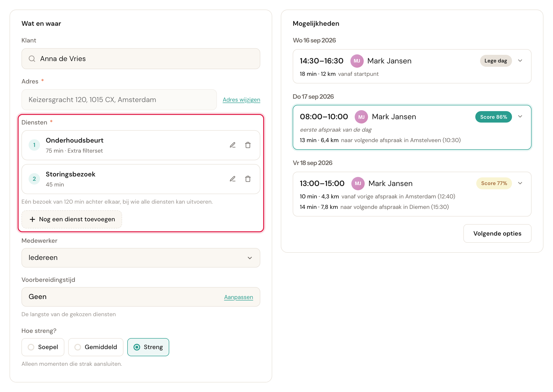This screenshot has width=553, height=392.
Task: Select the Soepel strictness option
Action: click(x=43, y=347)
